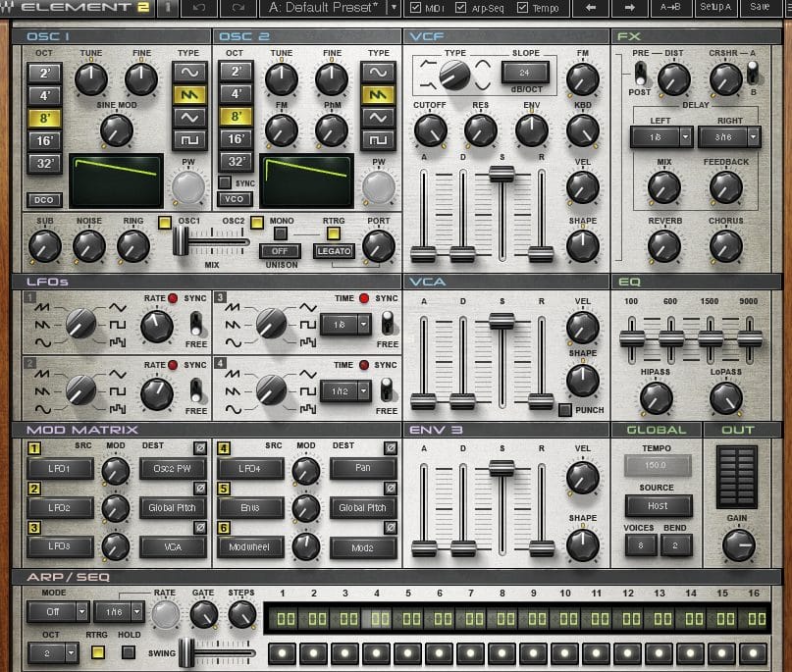Uncheck the Arp-Seq checkbox

click(461, 8)
